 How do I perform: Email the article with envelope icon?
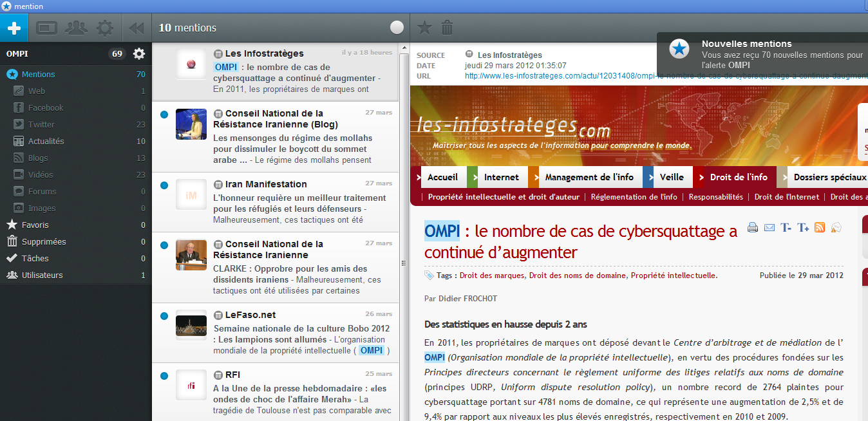[769, 227]
